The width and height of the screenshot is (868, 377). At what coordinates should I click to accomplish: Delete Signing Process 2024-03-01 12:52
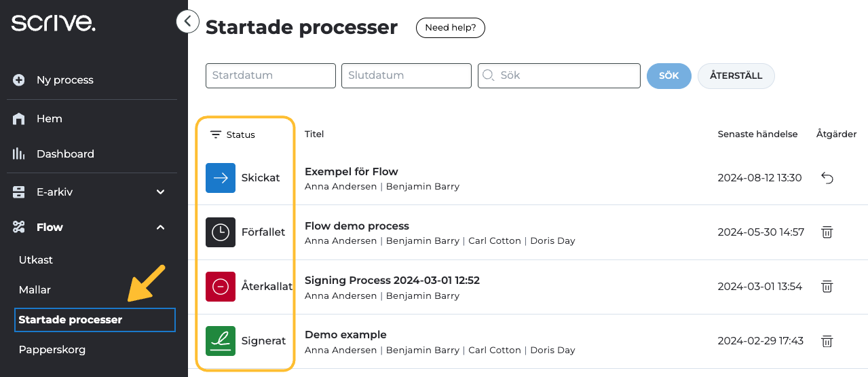(x=827, y=287)
